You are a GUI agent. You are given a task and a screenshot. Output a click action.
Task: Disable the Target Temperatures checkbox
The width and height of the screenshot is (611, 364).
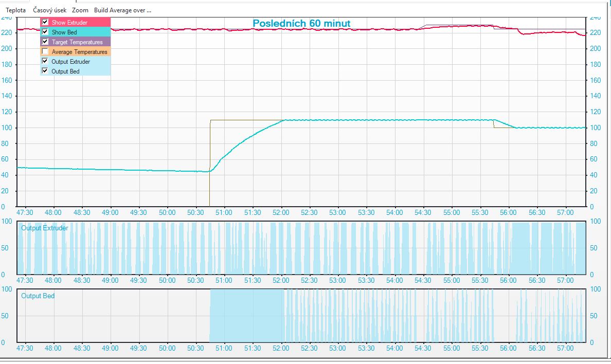pyautogui.click(x=45, y=42)
